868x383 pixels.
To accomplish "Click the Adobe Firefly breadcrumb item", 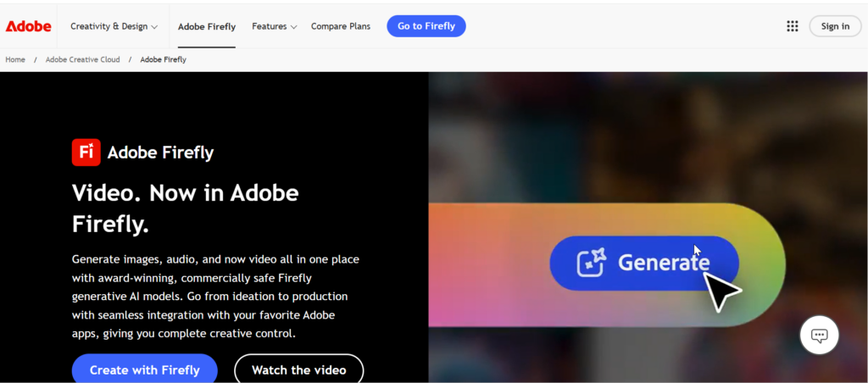I will coord(163,59).
